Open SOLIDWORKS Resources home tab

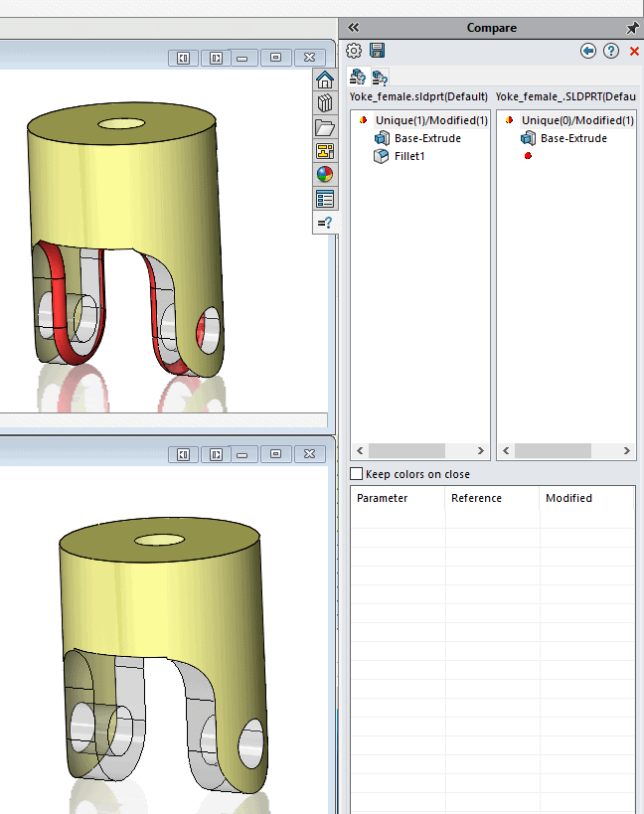point(324,81)
